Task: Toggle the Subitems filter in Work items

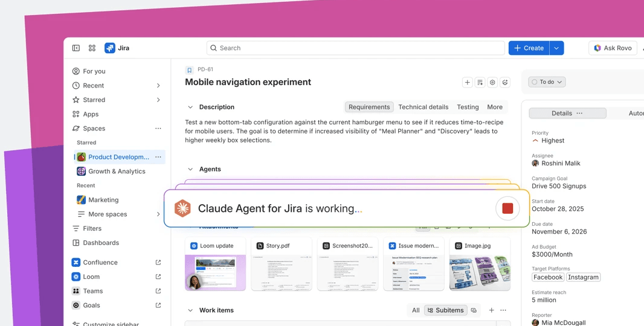Action: pyautogui.click(x=446, y=310)
